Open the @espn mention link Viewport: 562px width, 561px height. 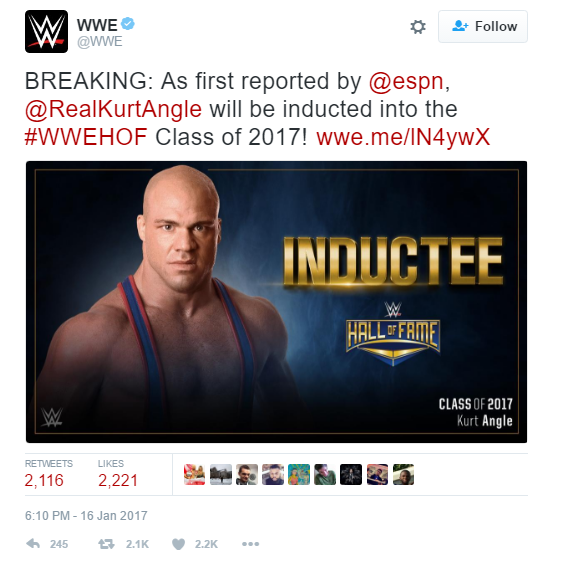406,81
